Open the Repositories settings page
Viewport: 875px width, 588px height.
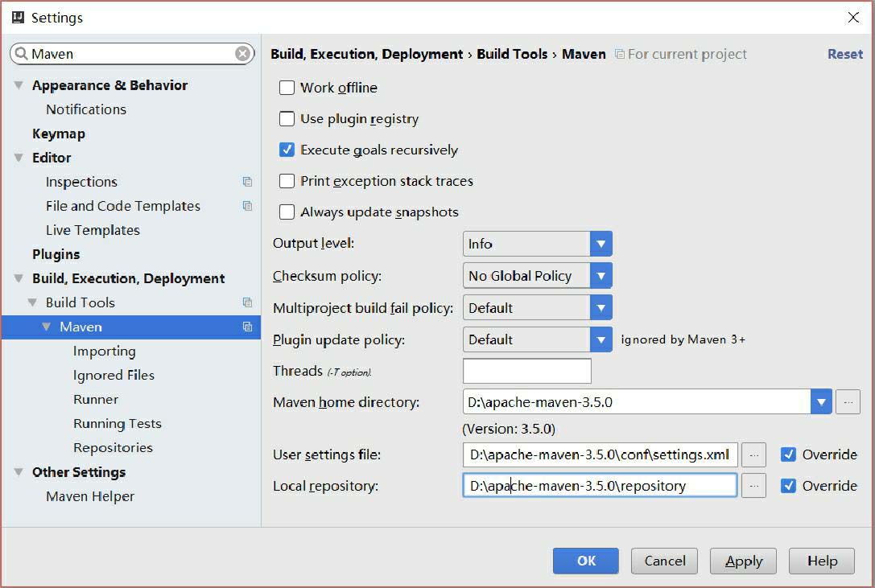point(113,447)
